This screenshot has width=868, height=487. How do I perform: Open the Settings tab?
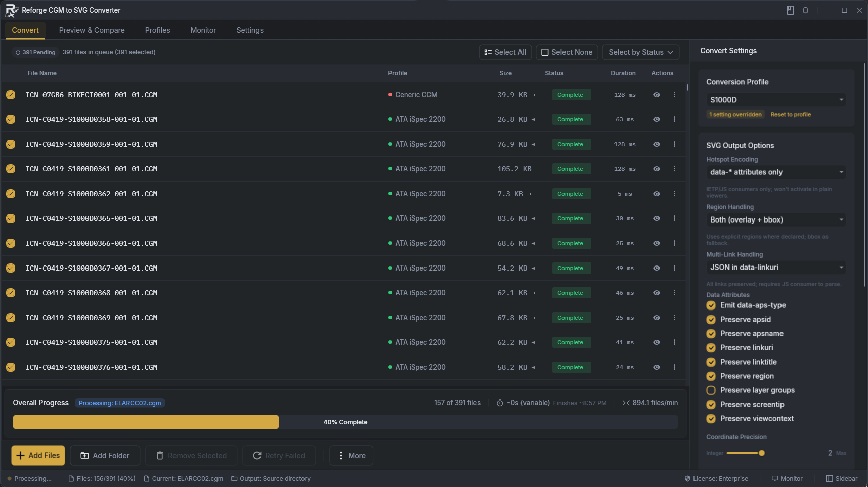pos(250,30)
